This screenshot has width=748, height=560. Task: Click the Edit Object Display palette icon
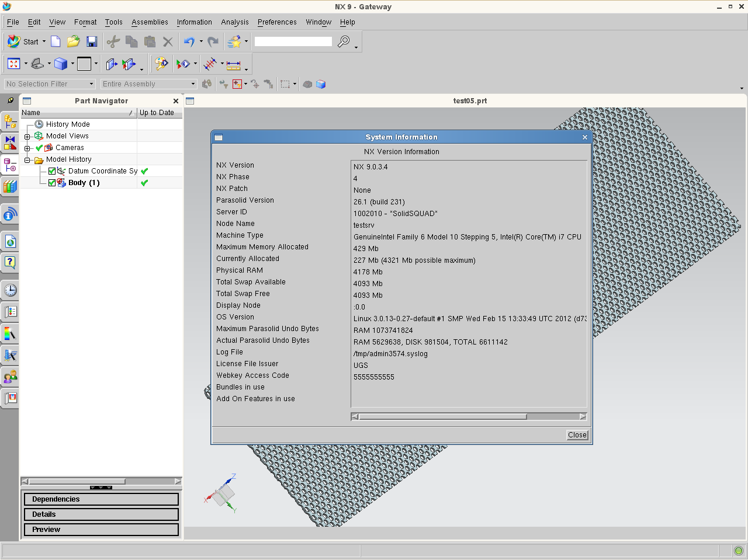[161, 64]
